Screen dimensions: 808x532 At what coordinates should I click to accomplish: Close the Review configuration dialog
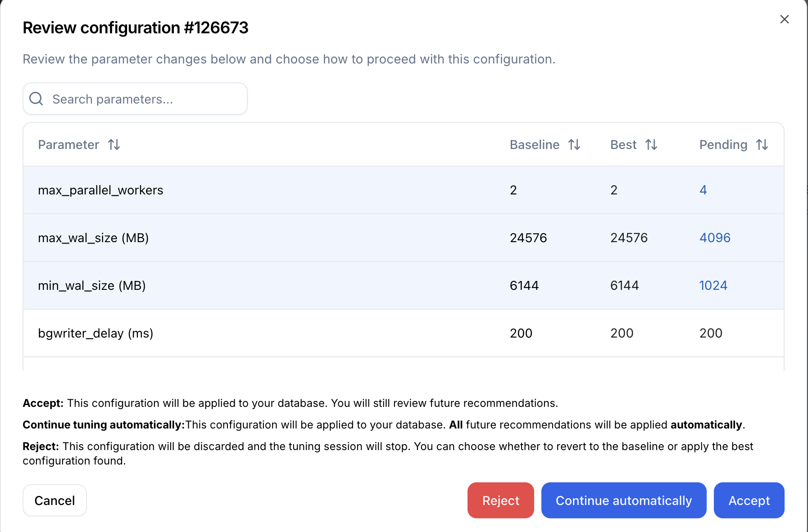[784, 19]
